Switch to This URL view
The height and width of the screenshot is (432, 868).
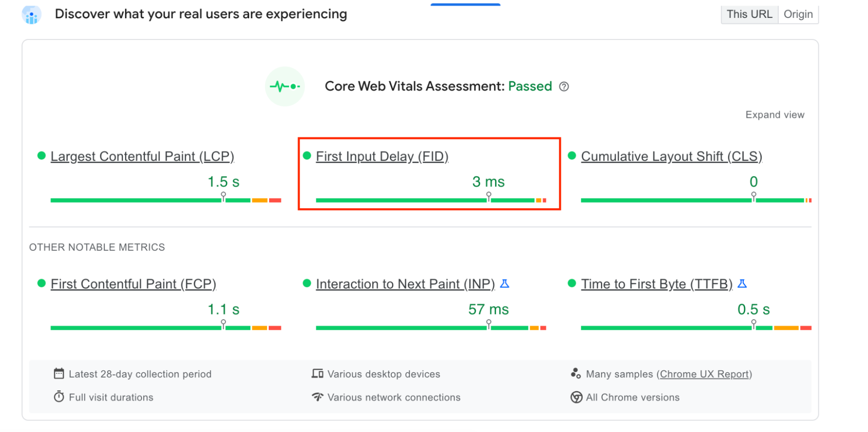[x=749, y=14]
